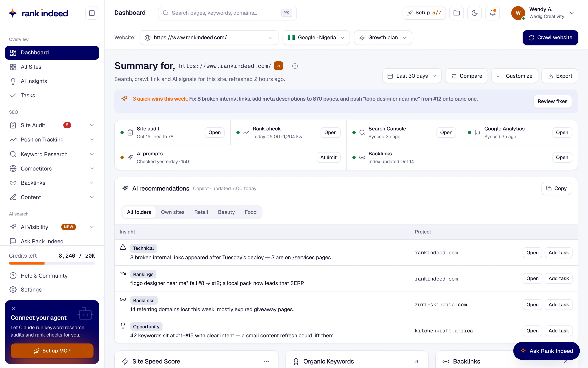
Task: Click the Backlinks row link icon in recommendations
Action: (x=123, y=299)
